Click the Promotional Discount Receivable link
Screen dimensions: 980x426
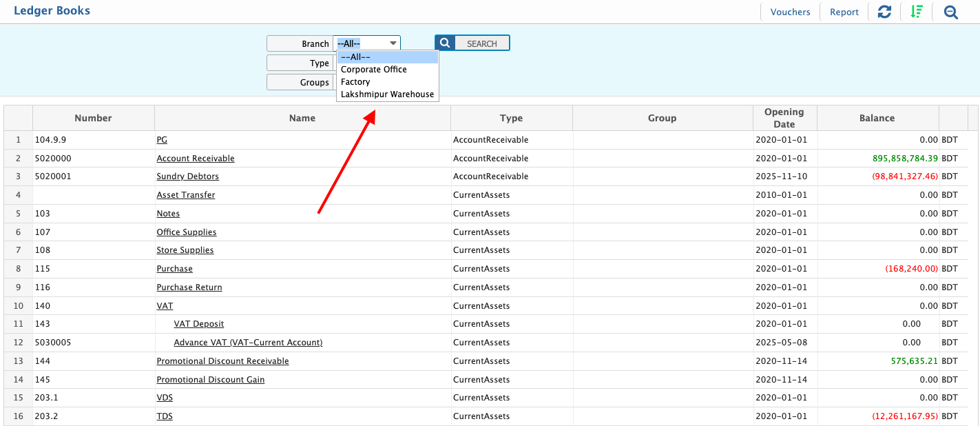222,361
